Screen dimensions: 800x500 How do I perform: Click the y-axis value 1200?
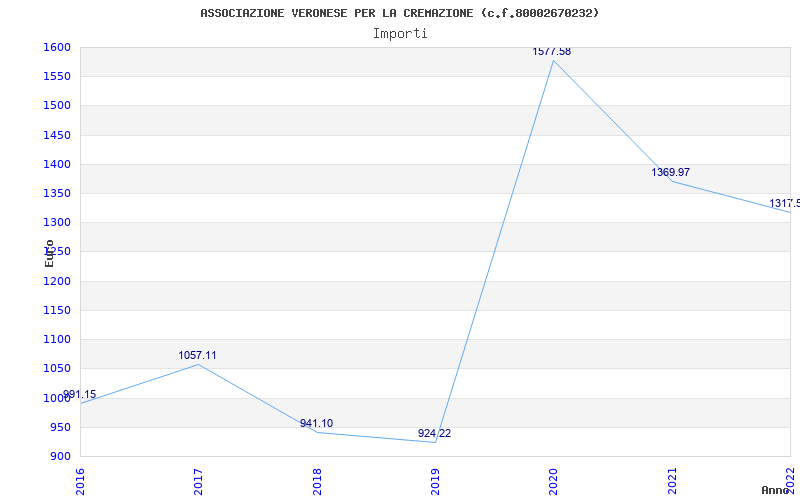[57, 281]
